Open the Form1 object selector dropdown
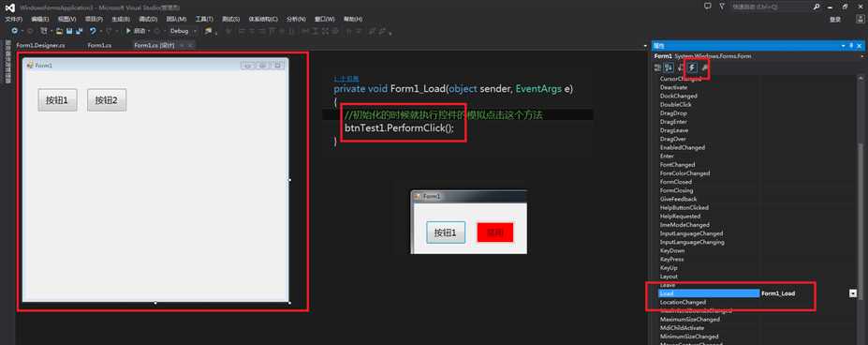Screen dimensions: 868x345 click(x=861, y=56)
